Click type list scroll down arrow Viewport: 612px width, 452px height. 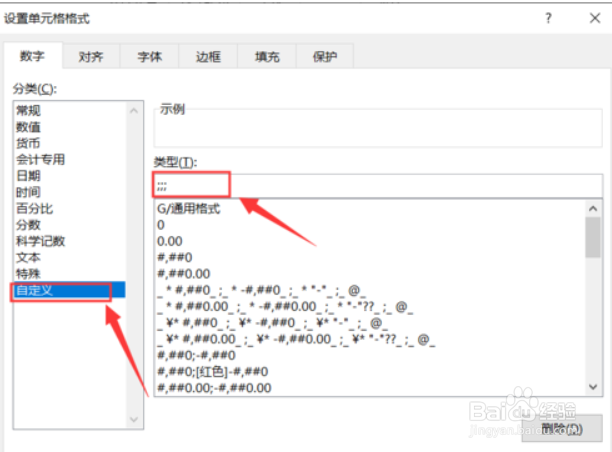coord(593,387)
